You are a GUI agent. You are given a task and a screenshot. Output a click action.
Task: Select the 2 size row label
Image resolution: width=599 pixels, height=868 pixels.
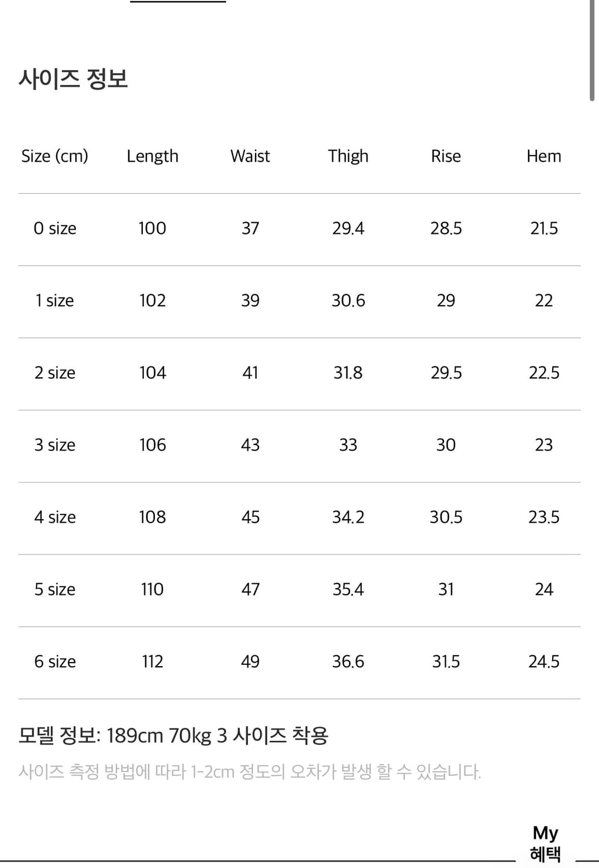[55, 373]
